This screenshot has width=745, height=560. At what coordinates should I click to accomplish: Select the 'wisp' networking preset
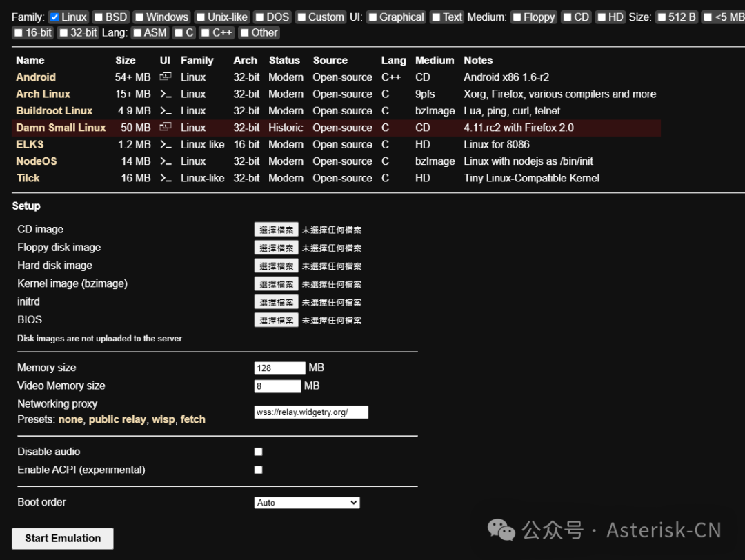(163, 419)
